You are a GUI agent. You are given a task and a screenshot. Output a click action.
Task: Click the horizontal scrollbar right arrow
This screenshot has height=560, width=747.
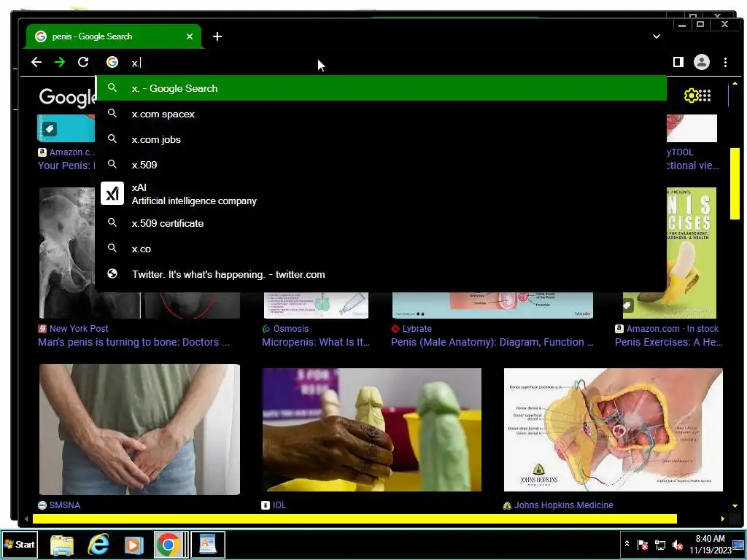pos(723,519)
